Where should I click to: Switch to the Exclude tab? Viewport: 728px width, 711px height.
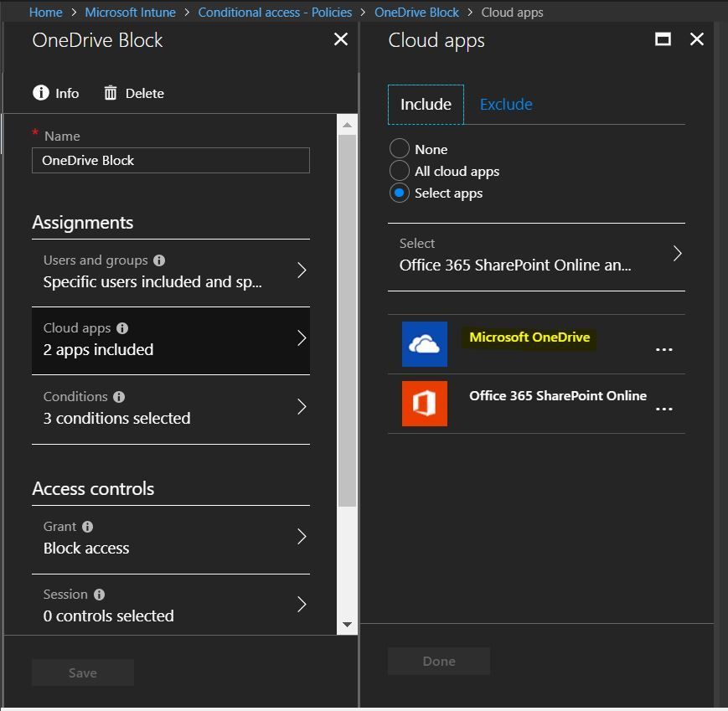(506, 105)
